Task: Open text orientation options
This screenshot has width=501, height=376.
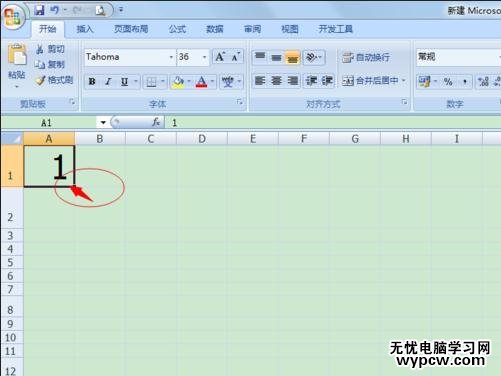Action: coord(314,57)
